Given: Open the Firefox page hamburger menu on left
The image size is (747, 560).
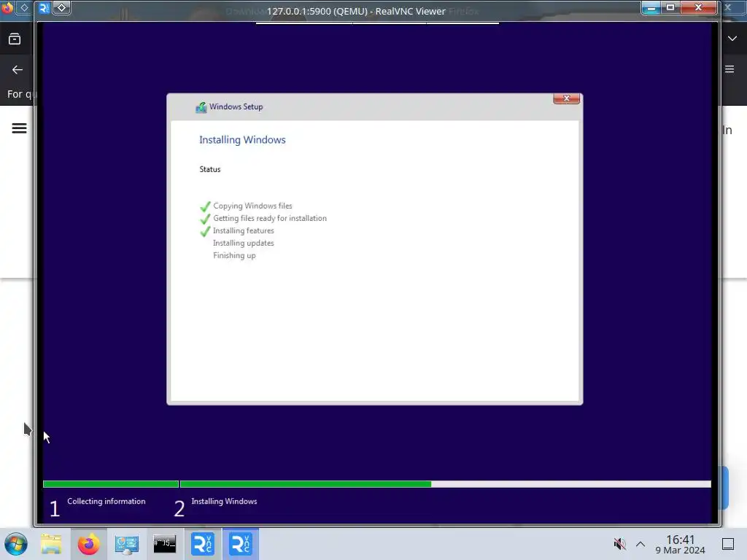Looking at the screenshot, I should click(x=19, y=128).
